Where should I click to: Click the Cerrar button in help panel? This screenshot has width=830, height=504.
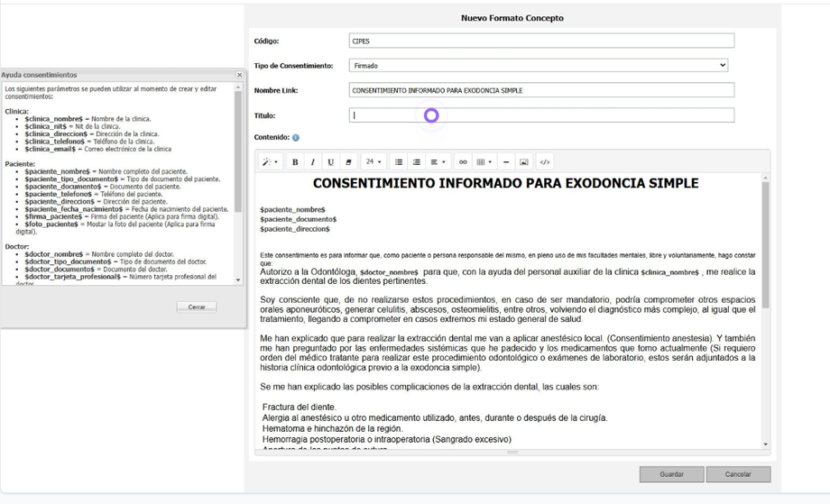(x=197, y=307)
